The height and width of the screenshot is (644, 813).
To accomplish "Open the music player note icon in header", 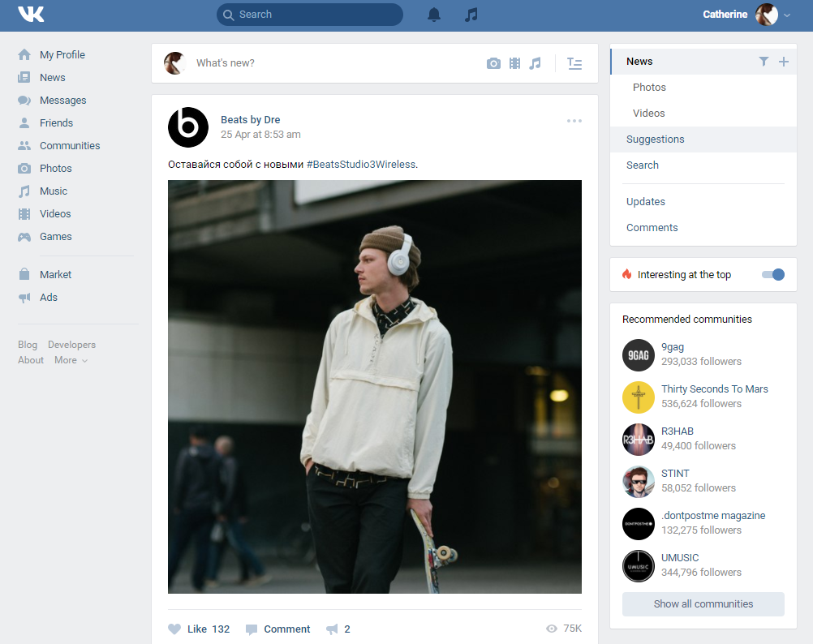I will coord(471,15).
